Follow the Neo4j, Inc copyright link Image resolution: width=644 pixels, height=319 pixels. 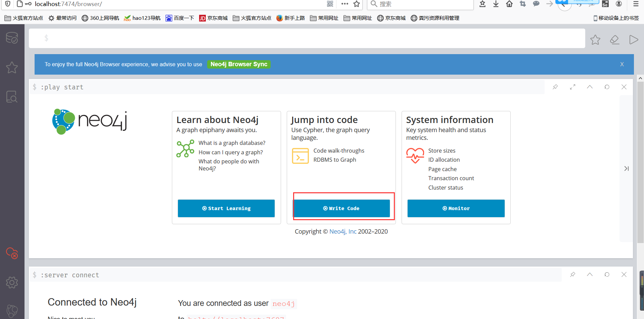[x=342, y=231]
